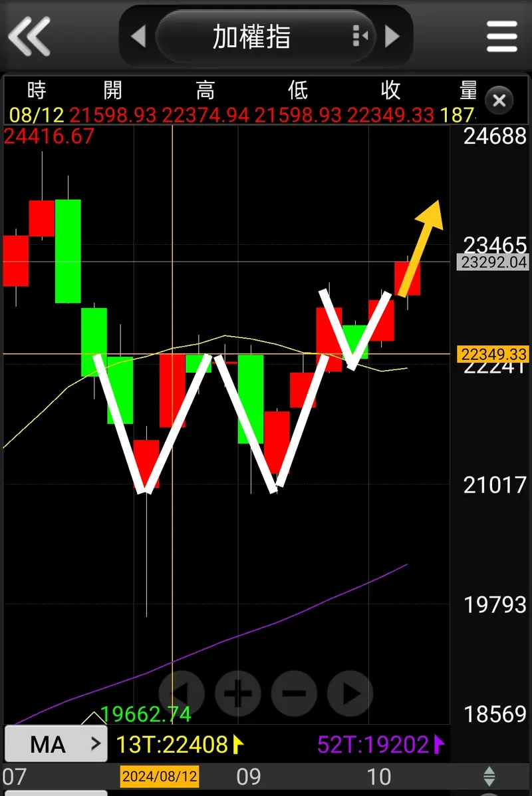Tap the 13T:22408 moving average label
Image resolution: width=532 pixels, height=796 pixels.
(180, 745)
